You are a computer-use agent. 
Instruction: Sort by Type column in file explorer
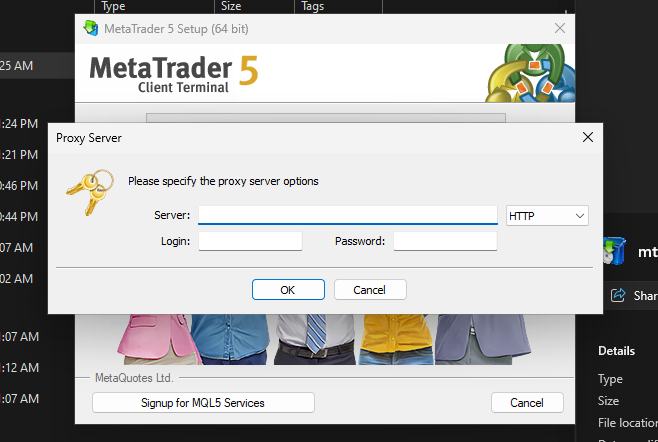coord(113,6)
